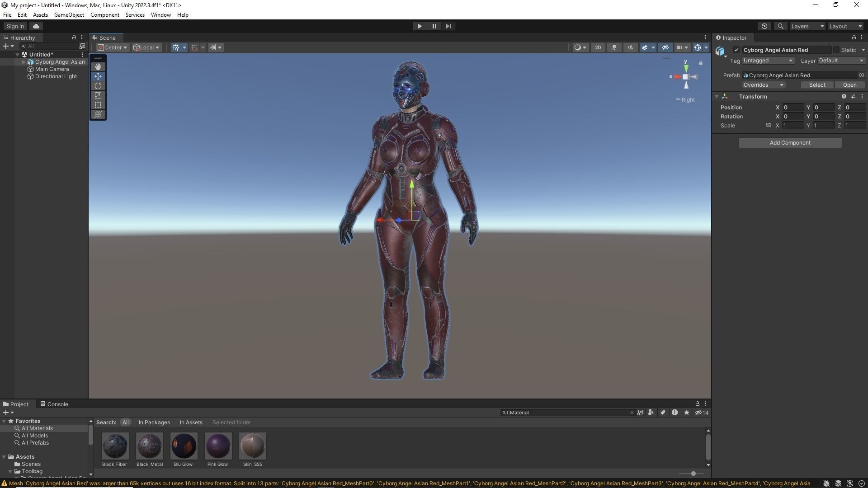This screenshot has width=868, height=488.
Task: Click the prefab target picker circle
Action: (862, 75)
